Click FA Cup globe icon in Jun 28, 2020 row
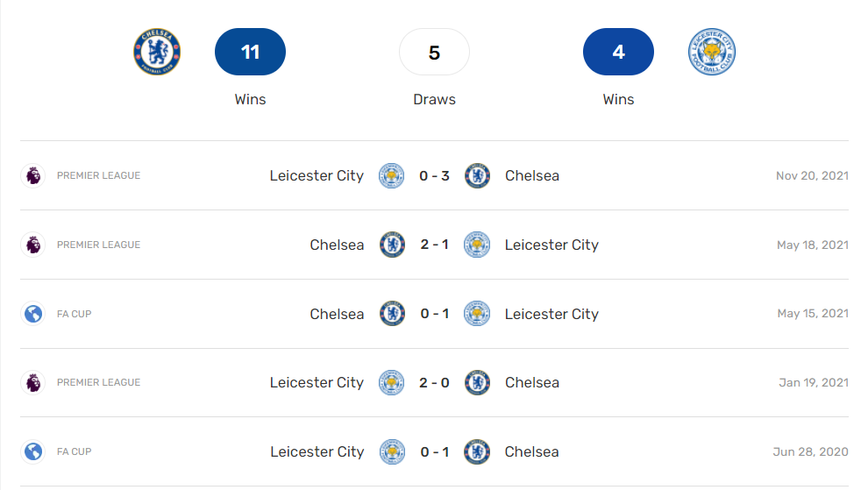Viewport: 868px width, 490px height. point(33,451)
